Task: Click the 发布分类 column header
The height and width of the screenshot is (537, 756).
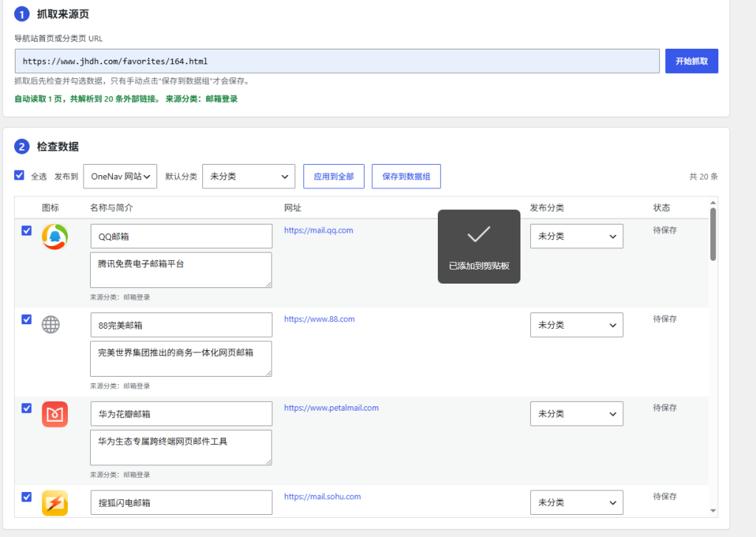Action: [x=547, y=208]
